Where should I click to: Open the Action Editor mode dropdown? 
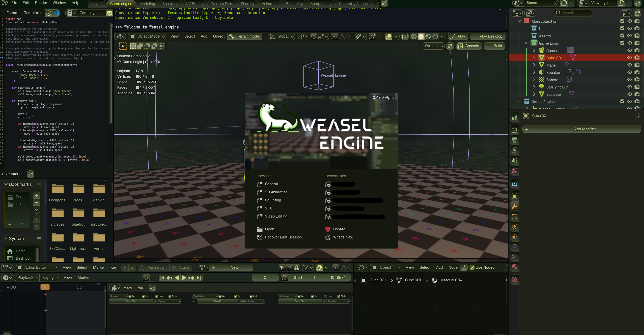tap(37, 267)
